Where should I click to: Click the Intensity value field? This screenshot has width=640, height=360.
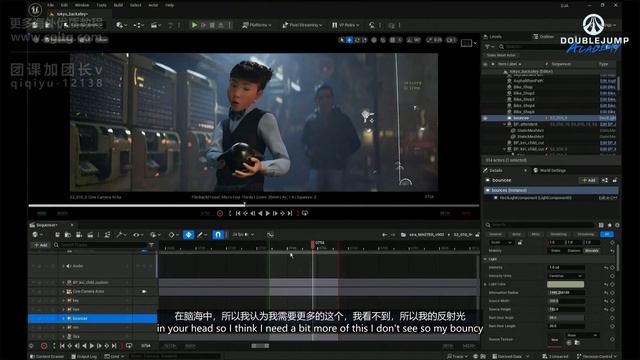pyautogui.click(x=565, y=267)
